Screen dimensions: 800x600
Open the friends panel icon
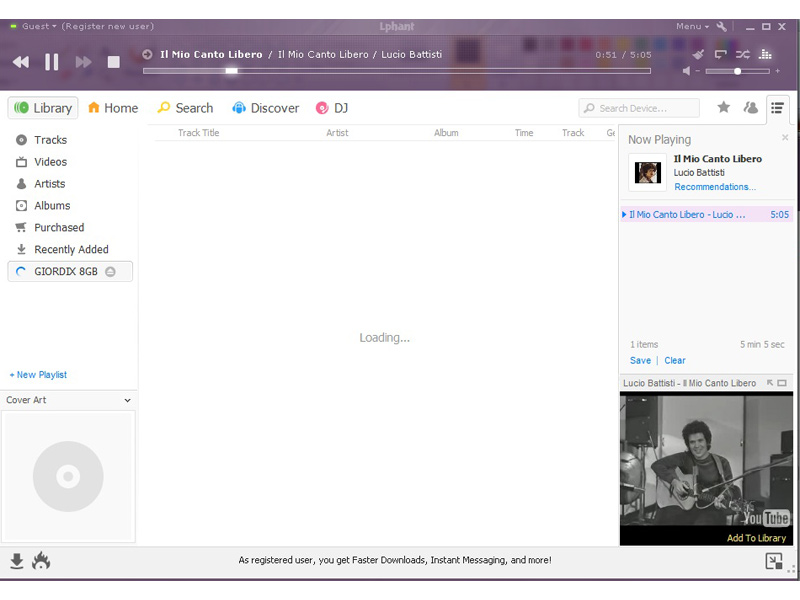pos(750,108)
